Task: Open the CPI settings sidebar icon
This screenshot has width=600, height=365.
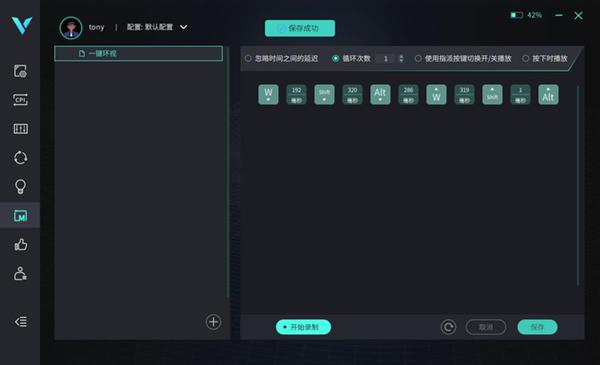Action: [20, 100]
